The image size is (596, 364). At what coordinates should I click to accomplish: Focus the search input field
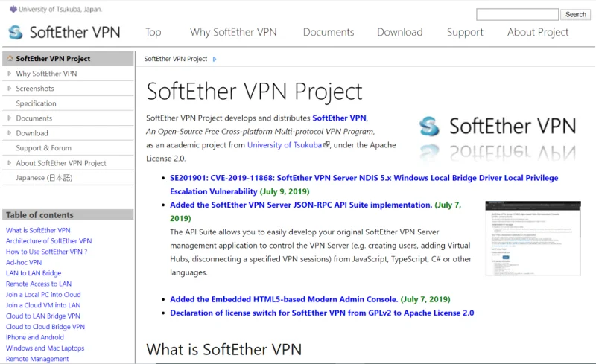click(517, 14)
